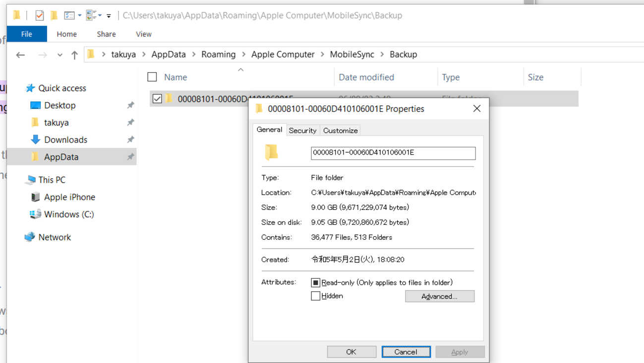Click the Properties checkmark icon in quick access toolbar

point(39,15)
